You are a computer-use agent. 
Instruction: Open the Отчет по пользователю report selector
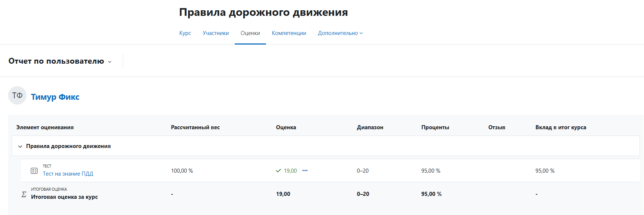pos(60,61)
